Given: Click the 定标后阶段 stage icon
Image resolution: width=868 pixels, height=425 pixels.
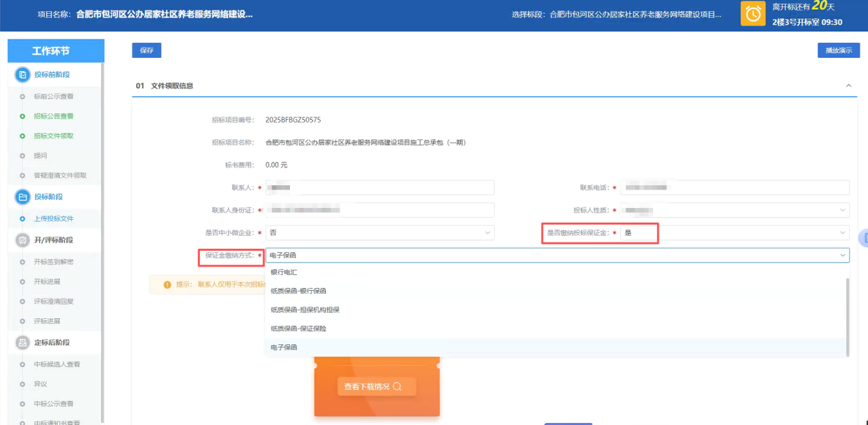Looking at the screenshot, I should [22, 342].
